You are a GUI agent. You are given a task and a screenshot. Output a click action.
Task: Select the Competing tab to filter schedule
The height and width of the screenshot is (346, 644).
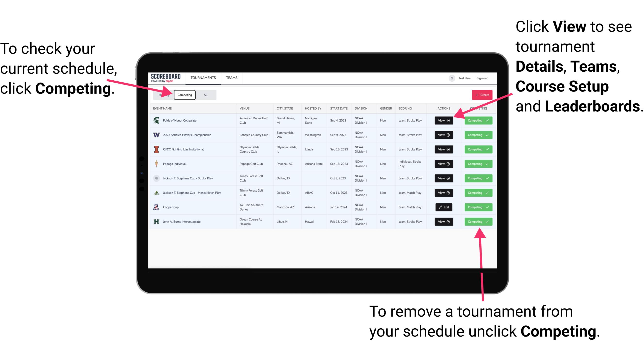click(x=184, y=95)
